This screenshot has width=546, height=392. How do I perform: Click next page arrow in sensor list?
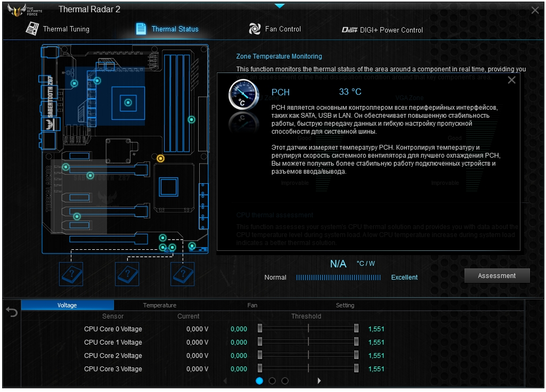[x=319, y=381]
